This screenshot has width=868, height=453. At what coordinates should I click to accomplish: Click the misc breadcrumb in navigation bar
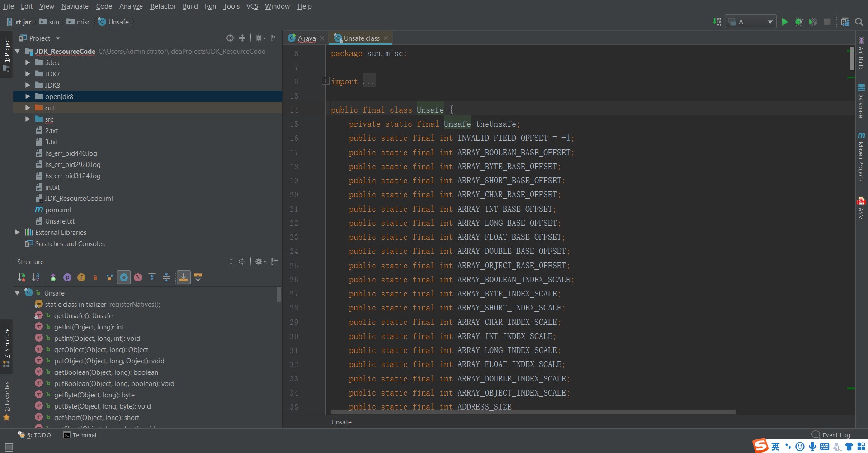79,22
